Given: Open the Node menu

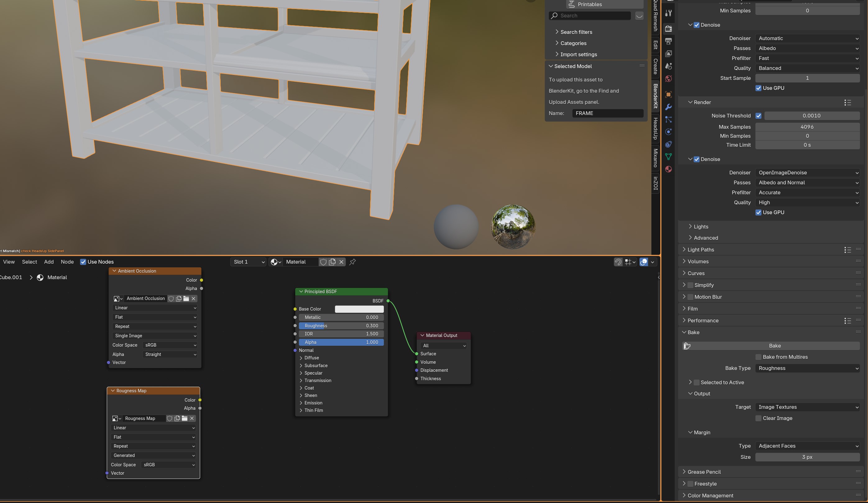Looking at the screenshot, I should click(x=67, y=262).
